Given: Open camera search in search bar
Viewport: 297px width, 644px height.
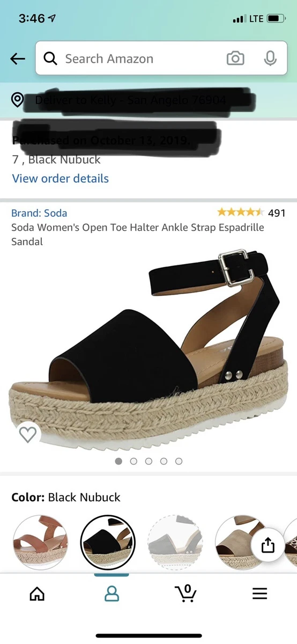Looking at the screenshot, I should pos(235,58).
